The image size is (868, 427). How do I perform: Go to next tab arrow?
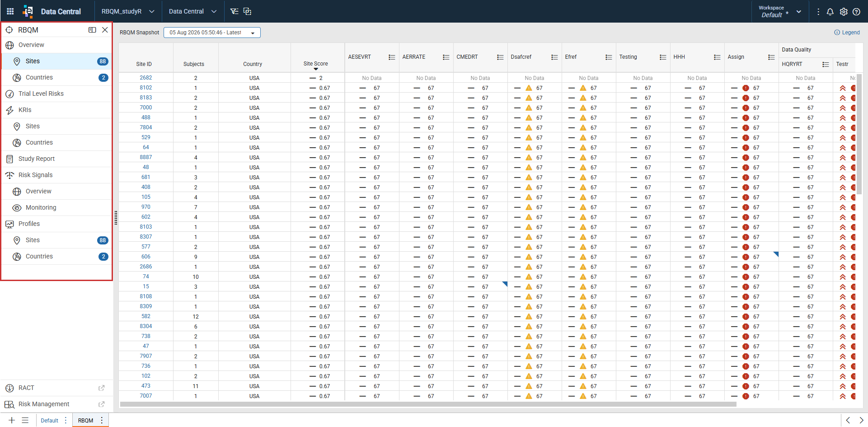(861, 420)
